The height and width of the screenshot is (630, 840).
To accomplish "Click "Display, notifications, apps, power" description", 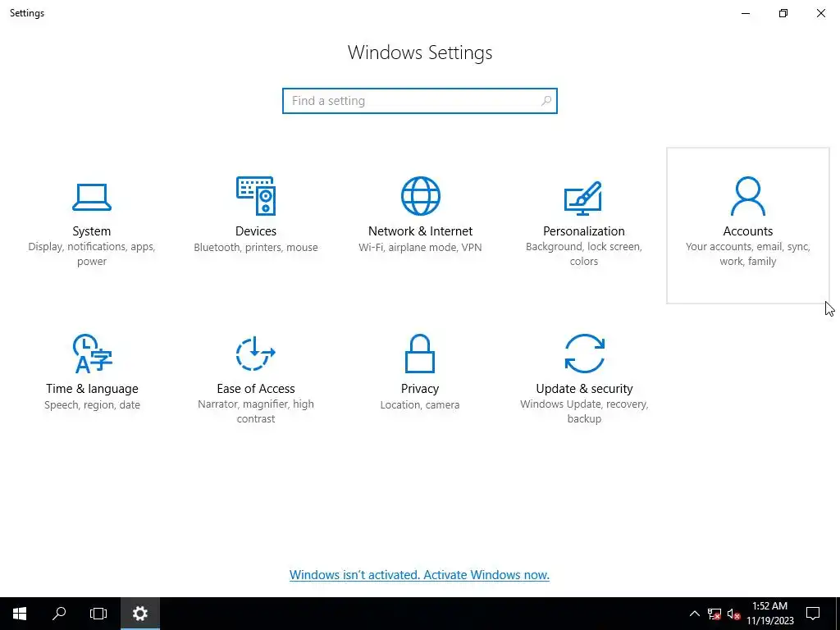I will pos(92,254).
